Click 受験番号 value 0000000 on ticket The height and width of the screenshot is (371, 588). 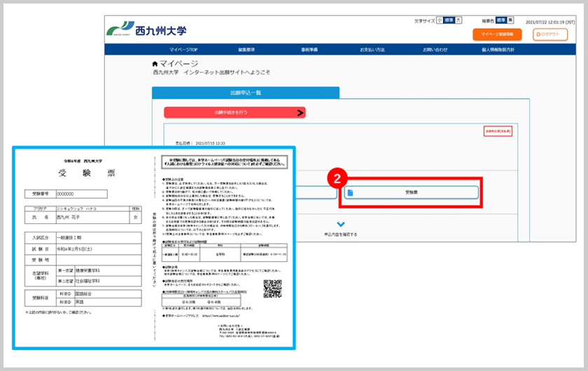[65, 194]
